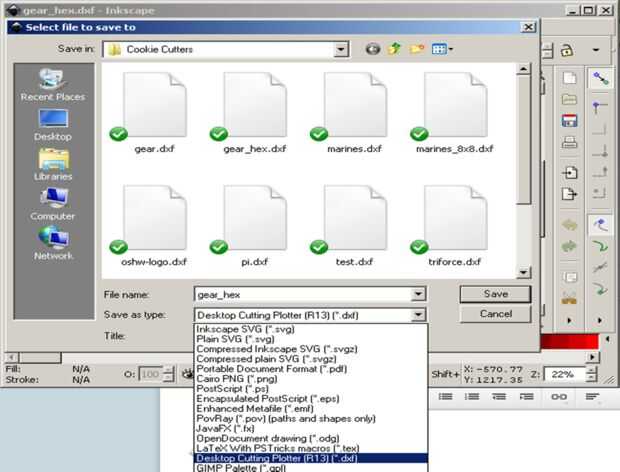Go up one folder level
Image resolution: width=620 pixels, height=472 pixels.
click(394, 49)
